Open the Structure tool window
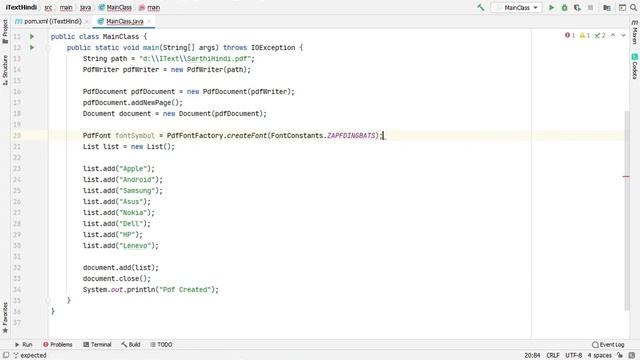640x360 pixels. 5,70
